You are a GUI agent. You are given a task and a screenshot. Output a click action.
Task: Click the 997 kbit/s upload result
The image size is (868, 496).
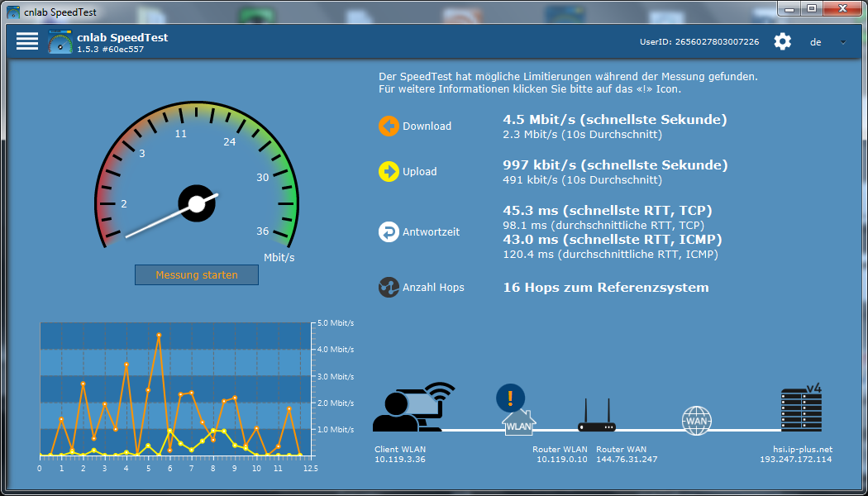pyautogui.click(x=615, y=165)
